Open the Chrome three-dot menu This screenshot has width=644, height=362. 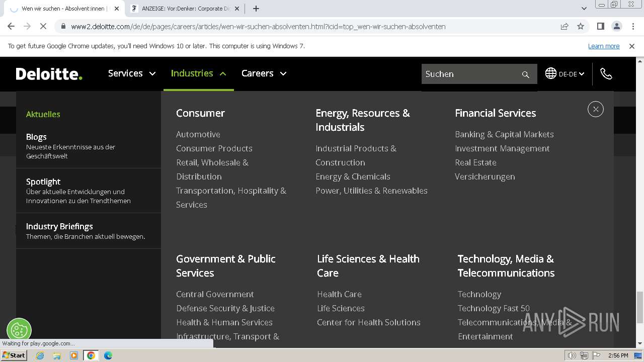pos(632,26)
